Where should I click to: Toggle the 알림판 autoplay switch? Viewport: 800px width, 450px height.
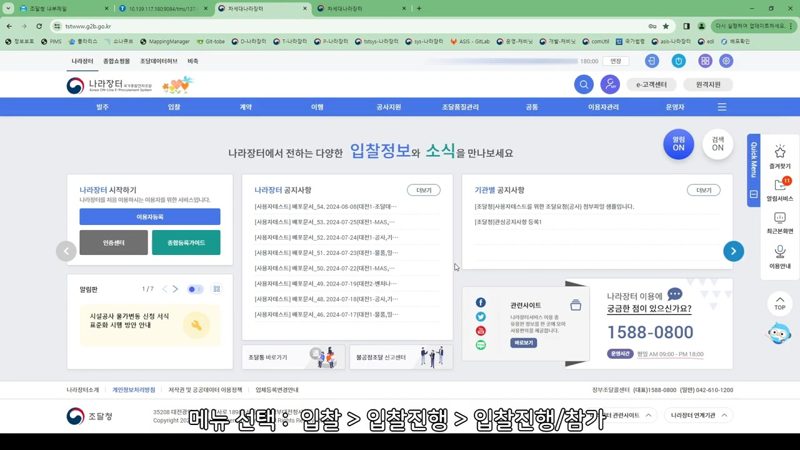[195, 289]
